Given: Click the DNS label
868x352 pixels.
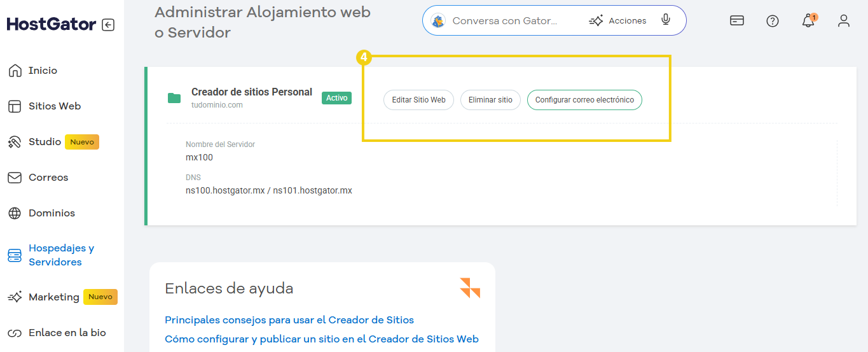Looking at the screenshot, I should [193, 178].
